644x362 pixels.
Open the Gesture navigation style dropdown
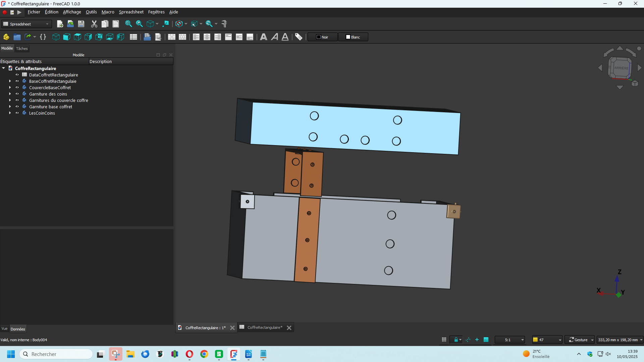coord(580,340)
